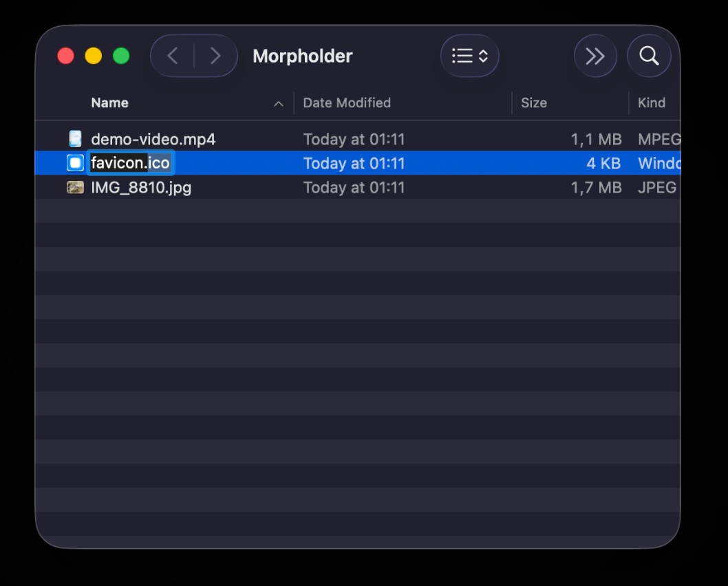Minimize the window using the yellow button
This screenshot has width=728, height=586.
pos(93,56)
